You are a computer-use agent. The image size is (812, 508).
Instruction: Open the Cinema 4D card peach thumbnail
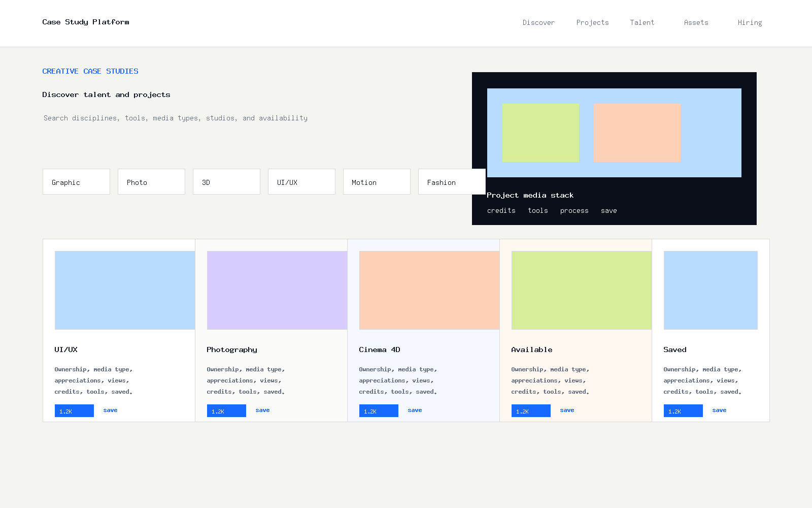click(429, 290)
